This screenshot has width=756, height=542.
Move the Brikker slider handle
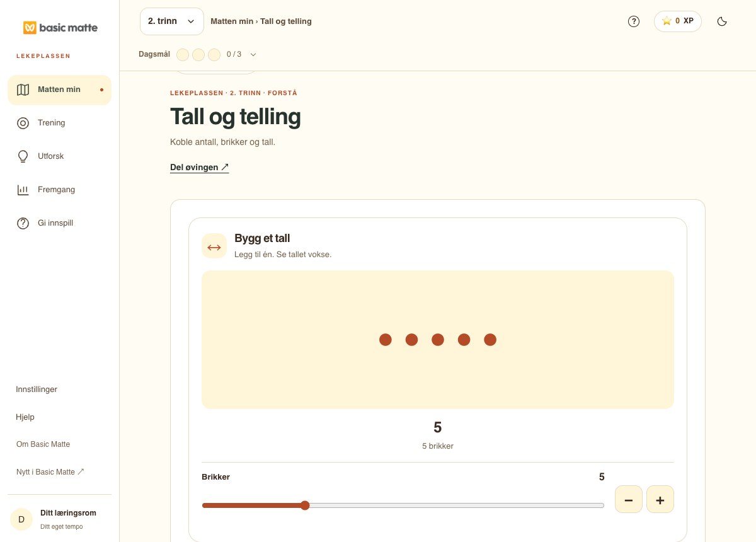[x=305, y=505]
